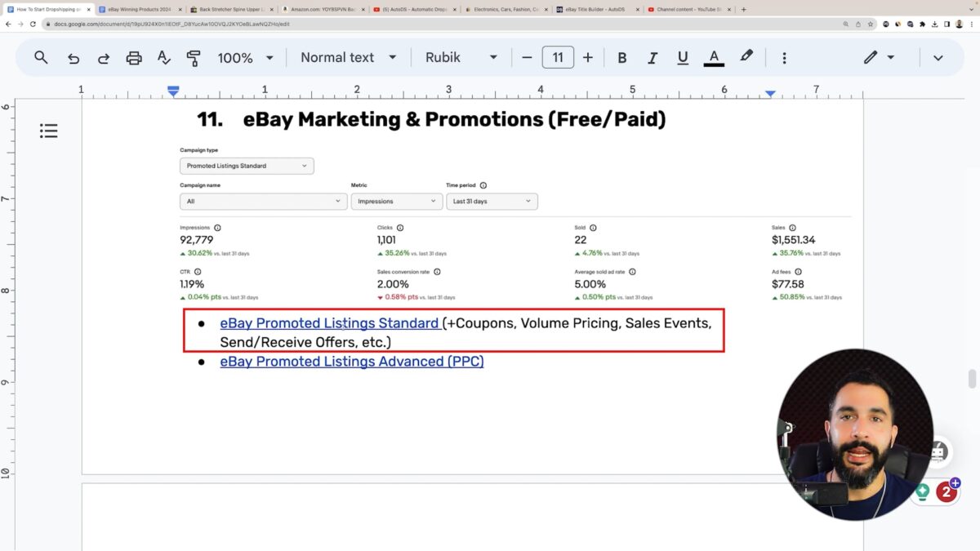The image size is (980, 551).
Task: Click the red suggestions badge showing 2
Action: [x=947, y=492]
